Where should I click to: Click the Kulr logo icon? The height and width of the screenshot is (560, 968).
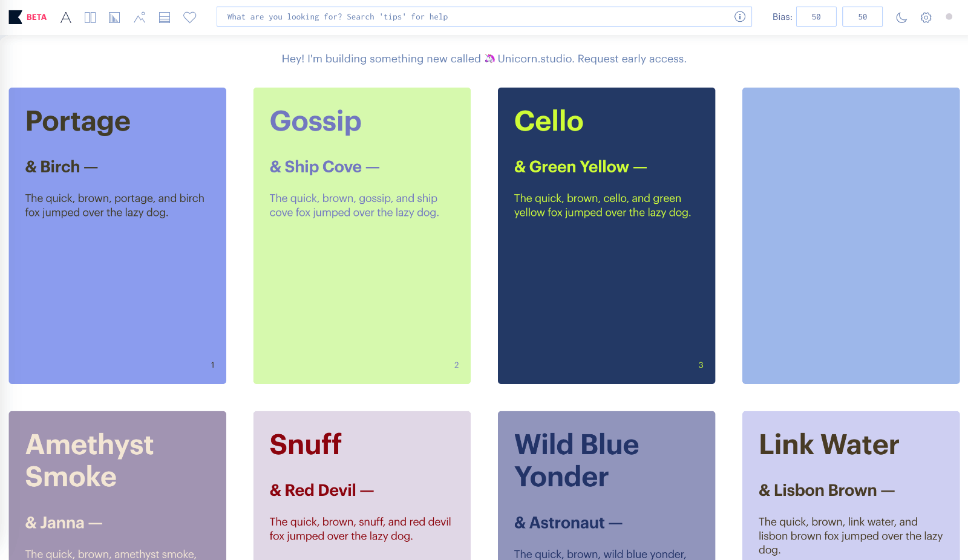click(x=16, y=17)
